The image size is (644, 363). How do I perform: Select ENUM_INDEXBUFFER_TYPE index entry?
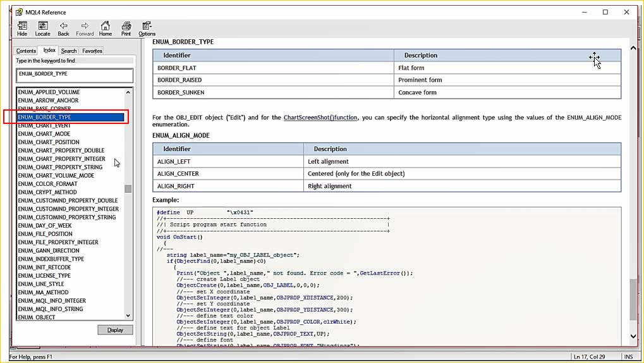coord(51,259)
